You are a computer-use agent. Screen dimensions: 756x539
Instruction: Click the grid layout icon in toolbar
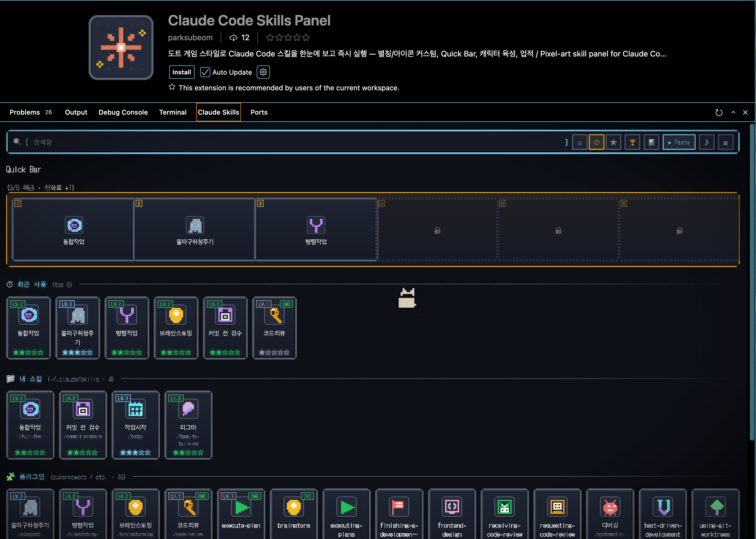tap(726, 142)
